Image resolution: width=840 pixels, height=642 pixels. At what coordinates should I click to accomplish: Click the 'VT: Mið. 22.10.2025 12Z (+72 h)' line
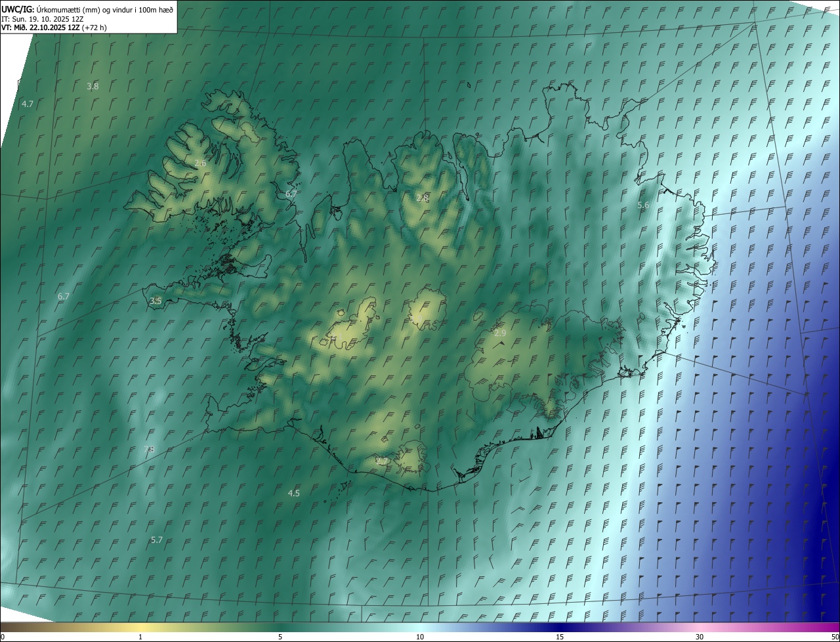54,28
